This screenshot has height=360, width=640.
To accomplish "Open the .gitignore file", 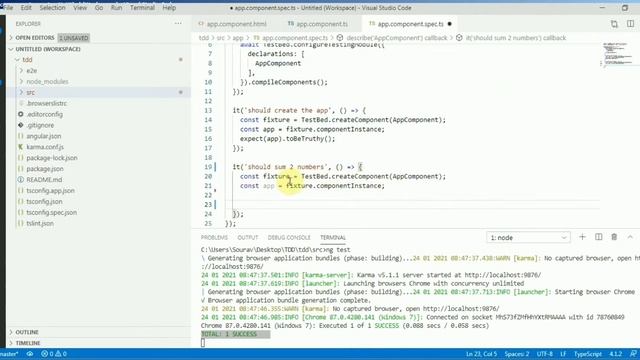I will click(x=40, y=125).
